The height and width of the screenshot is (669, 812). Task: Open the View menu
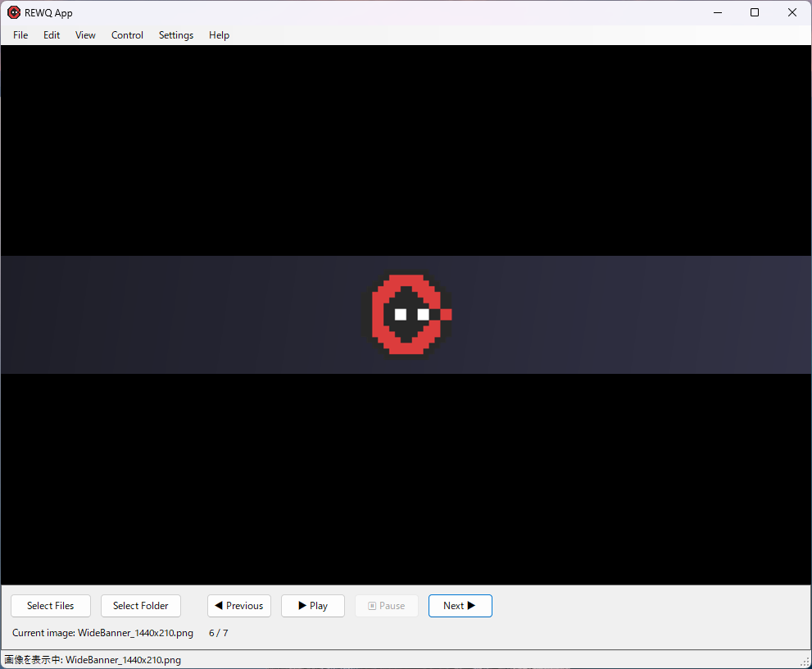(x=85, y=35)
